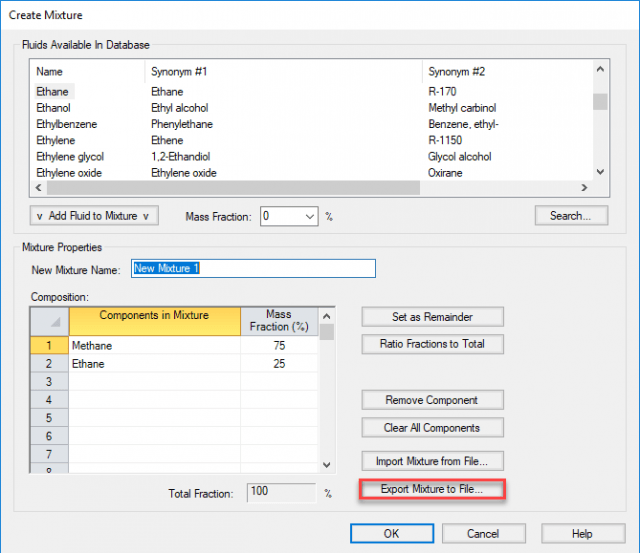
Task: Select the R-1150 synonym cell
Action: coord(445,140)
